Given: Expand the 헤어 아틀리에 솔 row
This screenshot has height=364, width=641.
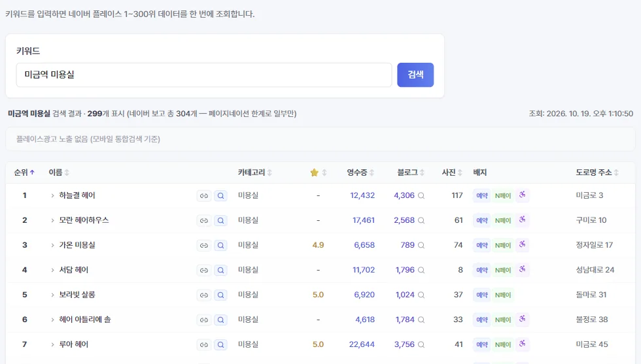Looking at the screenshot, I should [x=52, y=320].
